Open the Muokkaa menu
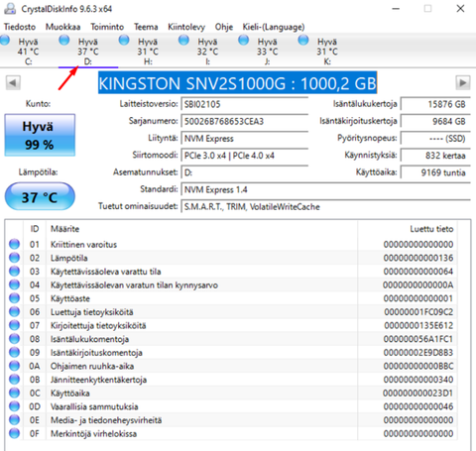Image resolution: width=476 pixels, height=451 pixels. click(62, 27)
